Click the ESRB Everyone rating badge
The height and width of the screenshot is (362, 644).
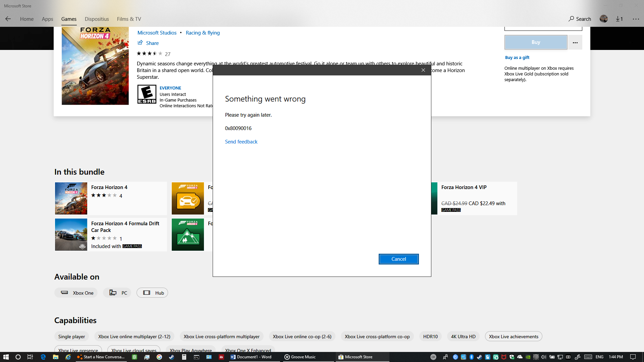(147, 94)
